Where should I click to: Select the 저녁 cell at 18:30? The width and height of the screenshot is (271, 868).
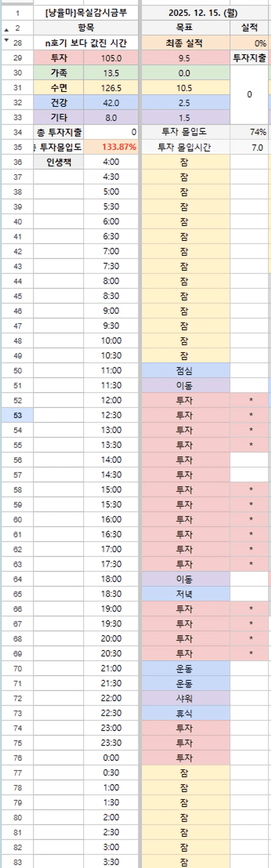coord(184,594)
